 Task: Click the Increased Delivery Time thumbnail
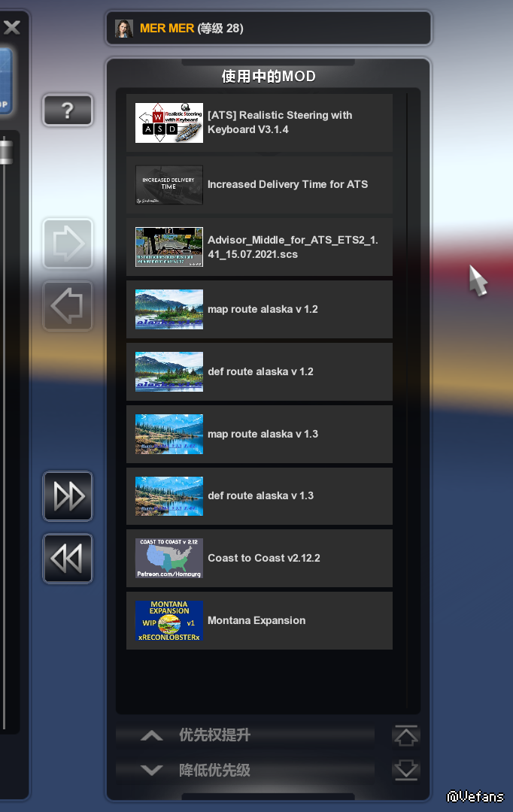(x=169, y=185)
